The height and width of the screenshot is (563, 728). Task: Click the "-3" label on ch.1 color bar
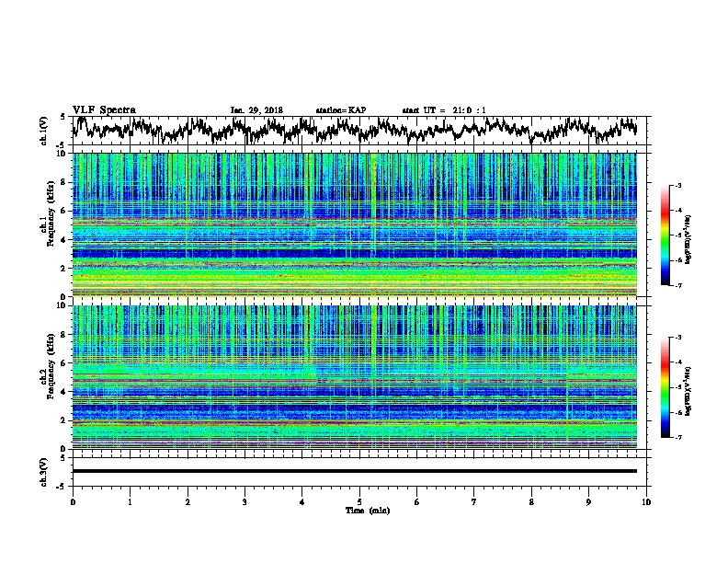(x=678, y=186)
